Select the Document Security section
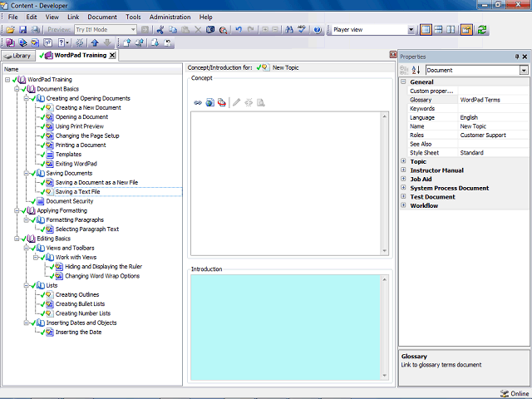The width and height of the screenshot is (532, 399). [x=70, y=201]
